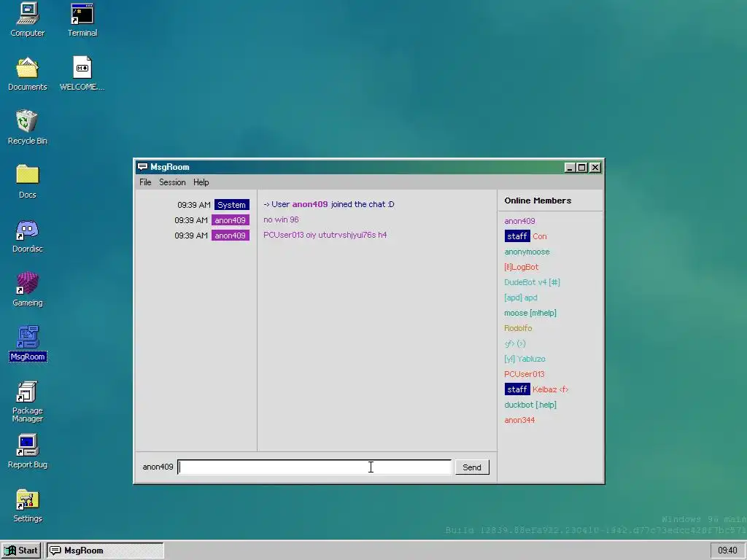Select moose [m!help] in member list
This screenshot has height=560, width=747.
click(x=530, y=313)
